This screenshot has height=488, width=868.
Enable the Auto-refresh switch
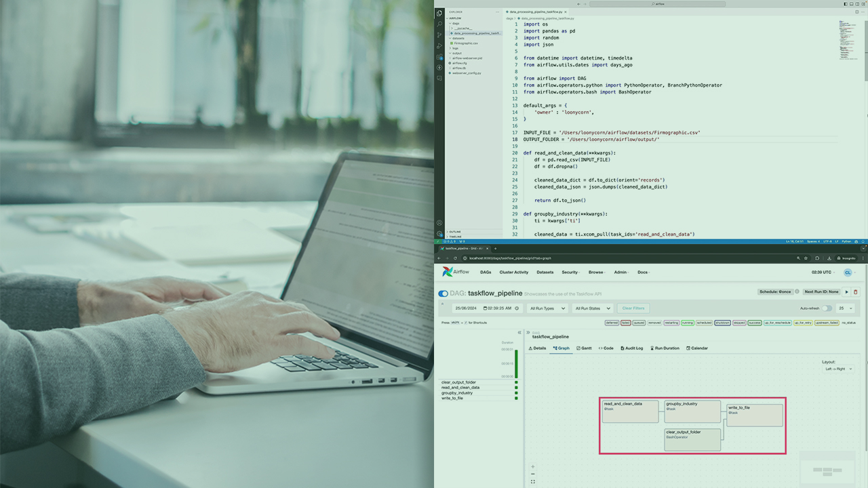click(x=827, y=308)
